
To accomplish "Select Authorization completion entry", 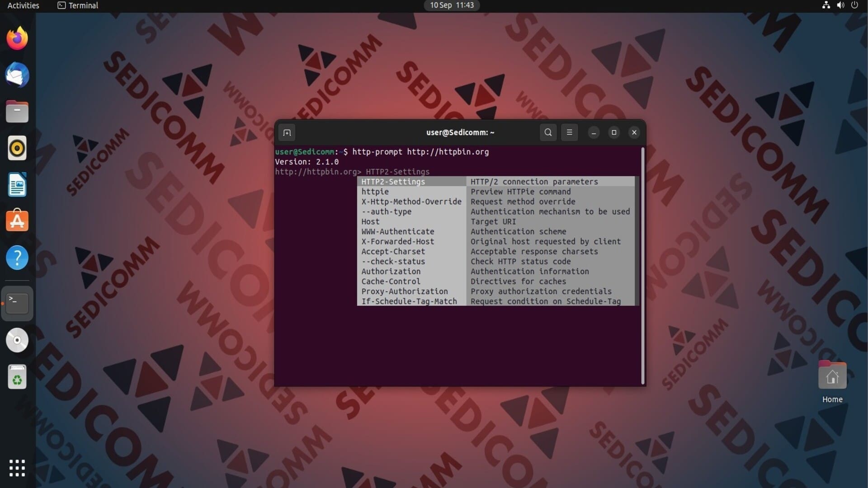I will pyautogui.click(x=411, y=271).
